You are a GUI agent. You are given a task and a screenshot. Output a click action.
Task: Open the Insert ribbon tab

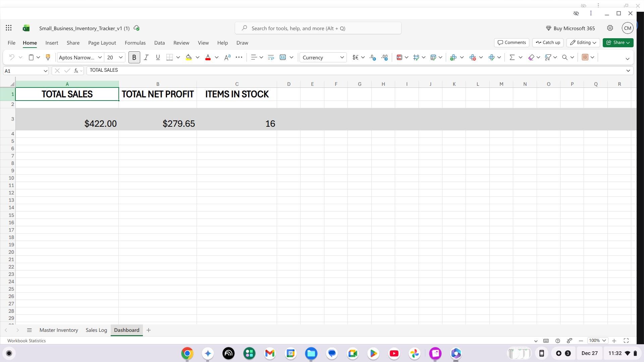pyautogui.click(x=52, y=43)
